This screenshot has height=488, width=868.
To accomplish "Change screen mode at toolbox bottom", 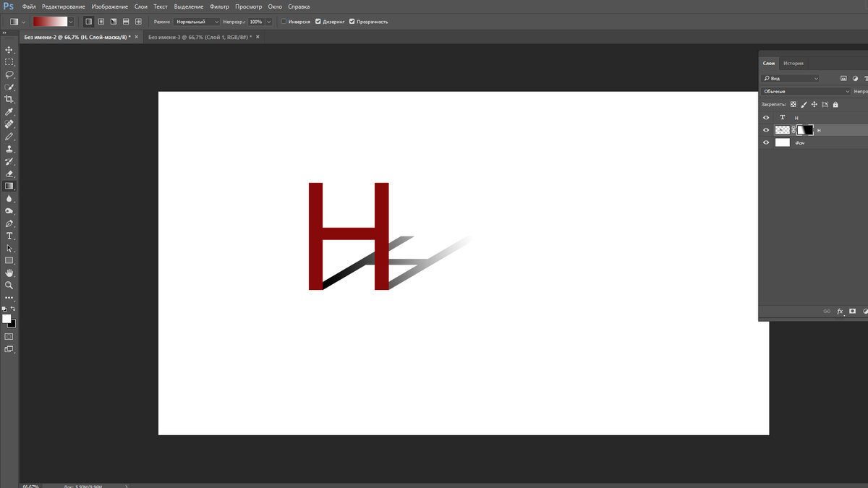I will tap(9, 349).
